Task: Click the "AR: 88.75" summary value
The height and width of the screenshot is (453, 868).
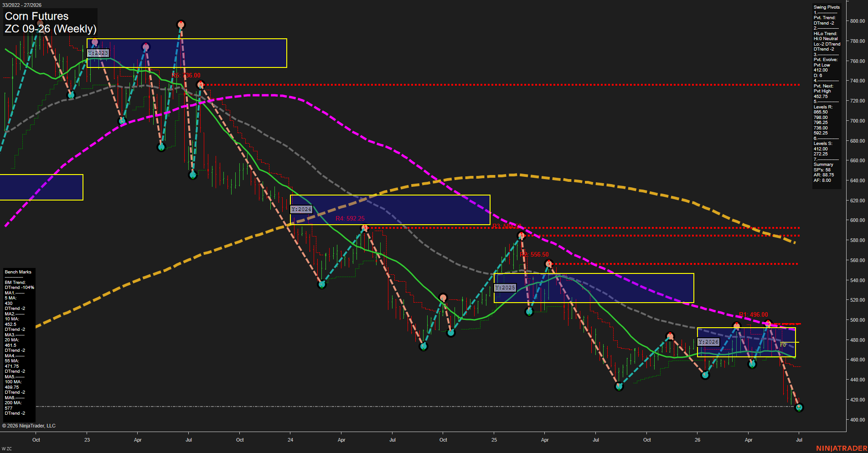Action: 824,175
